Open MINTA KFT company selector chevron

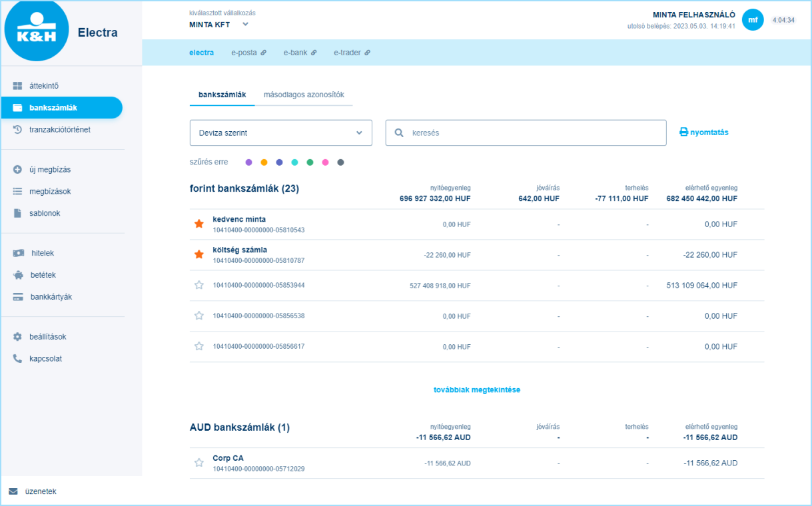click(x=245, y=25)
